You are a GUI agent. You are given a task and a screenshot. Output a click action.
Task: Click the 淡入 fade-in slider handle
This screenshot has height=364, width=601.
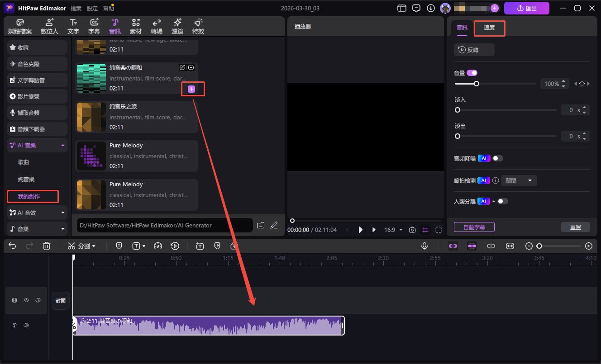[x=458, y=110]
